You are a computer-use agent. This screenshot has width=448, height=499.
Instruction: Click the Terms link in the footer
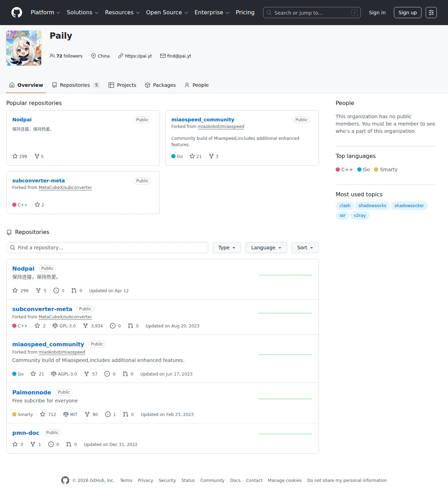(x=126, y=480)
